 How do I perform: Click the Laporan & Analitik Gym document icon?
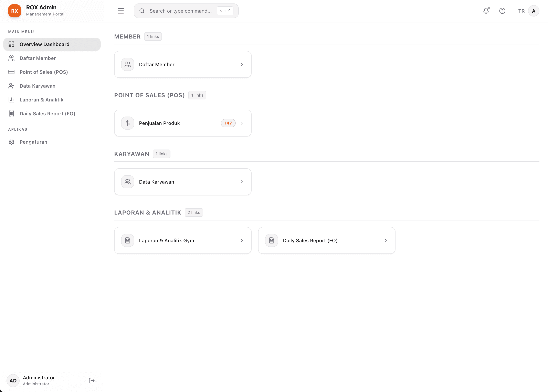coord(128,240)
